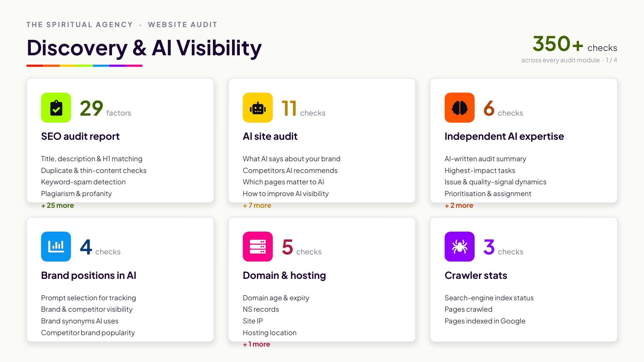
Task: Expand the '+ 7 more' AI audit checks
Action: coord(257,205)
